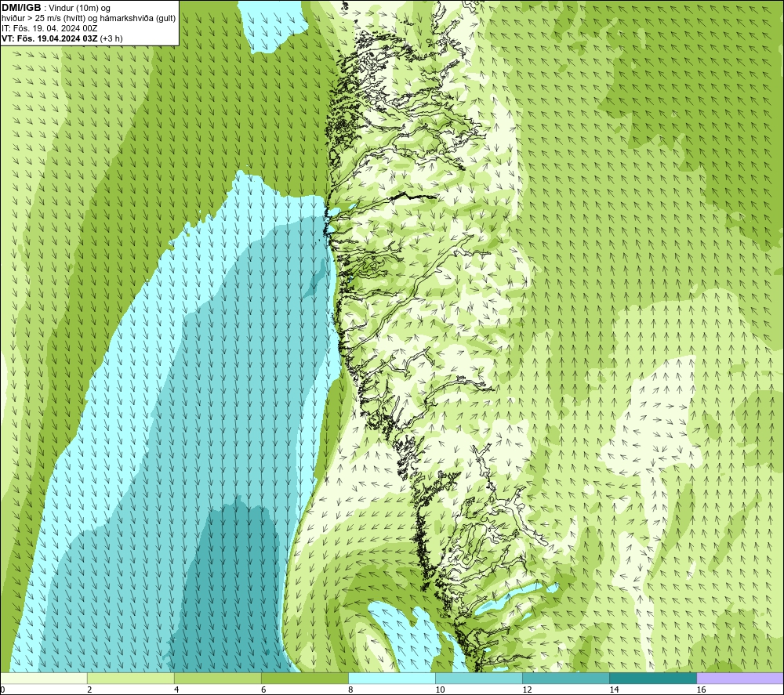Click the light cyan 8–10 m/s legend swatch
Image resolution: width=784 pixels, height=695 pixels.
click(391, 678)
